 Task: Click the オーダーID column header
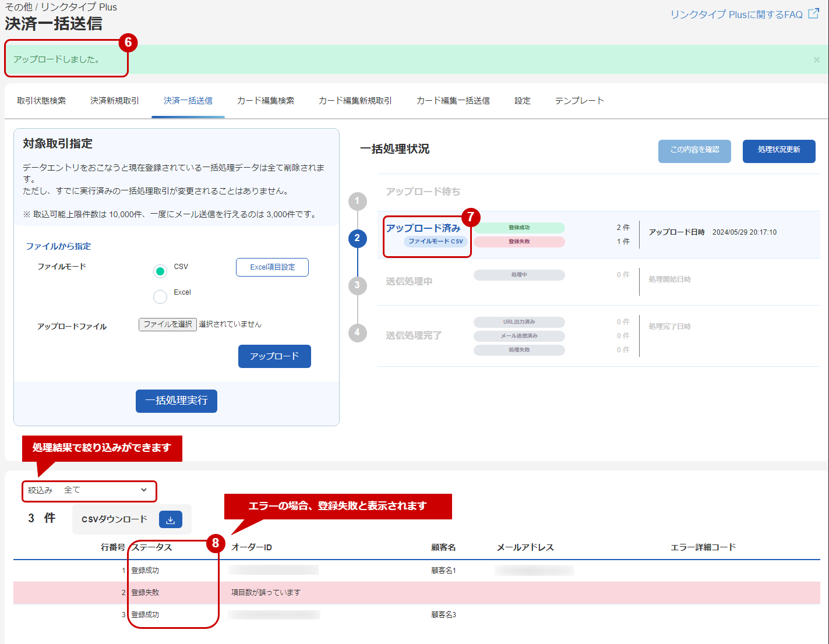[x=252, y=547]
